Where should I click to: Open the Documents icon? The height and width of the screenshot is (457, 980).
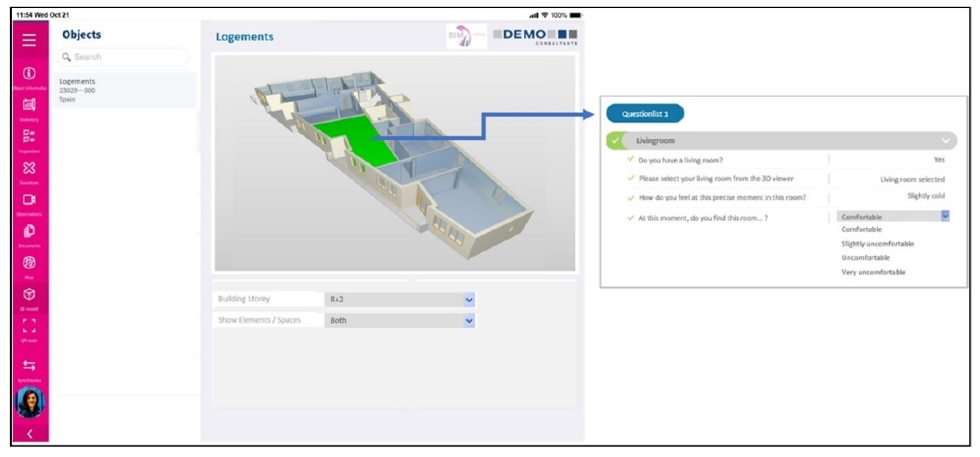tap(29, 231)
